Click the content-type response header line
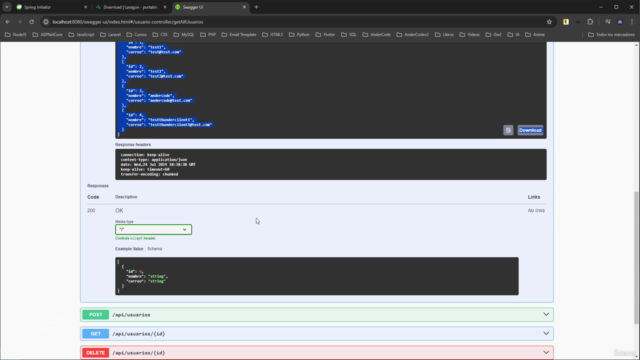 click(x=153, y=160)
